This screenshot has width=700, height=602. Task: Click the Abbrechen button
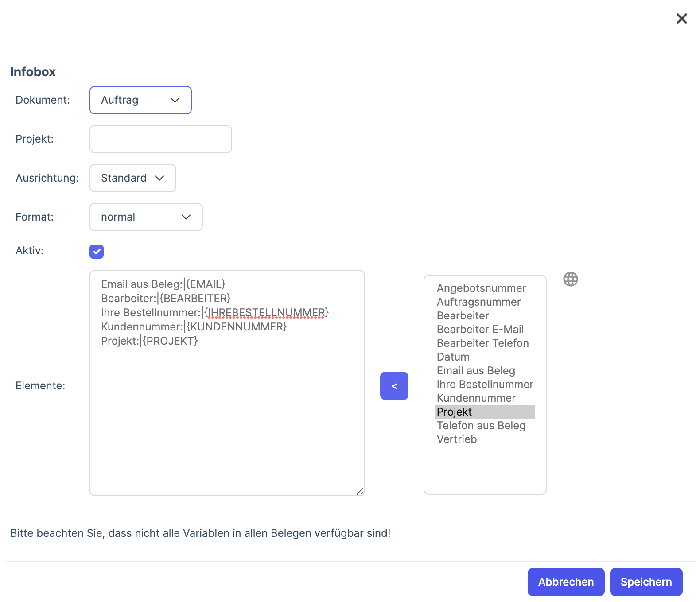click(566, 582)
